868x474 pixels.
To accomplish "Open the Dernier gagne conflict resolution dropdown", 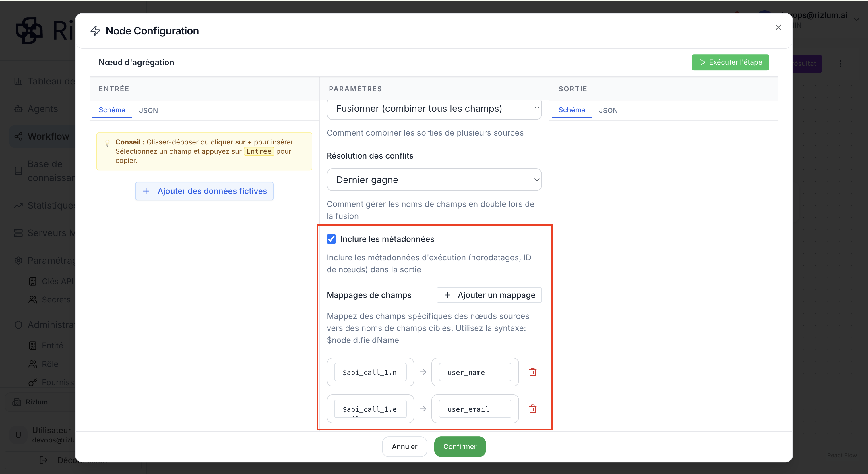I will point(434,180).
